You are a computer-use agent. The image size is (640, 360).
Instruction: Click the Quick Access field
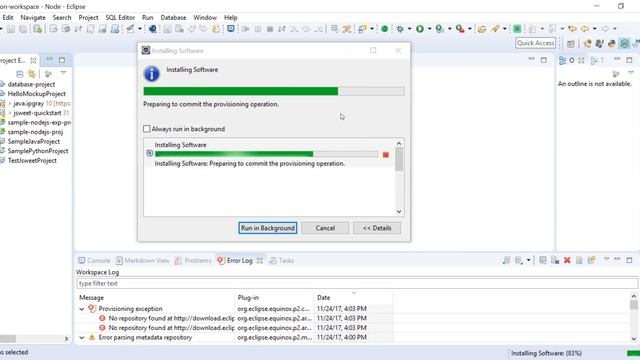coord(536,43)
